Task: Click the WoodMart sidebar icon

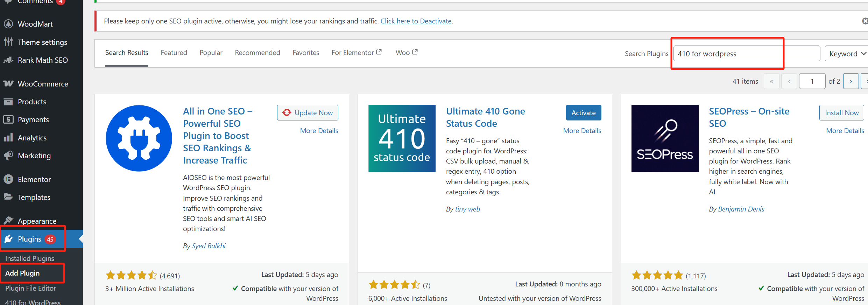Action: pos(8,24)
